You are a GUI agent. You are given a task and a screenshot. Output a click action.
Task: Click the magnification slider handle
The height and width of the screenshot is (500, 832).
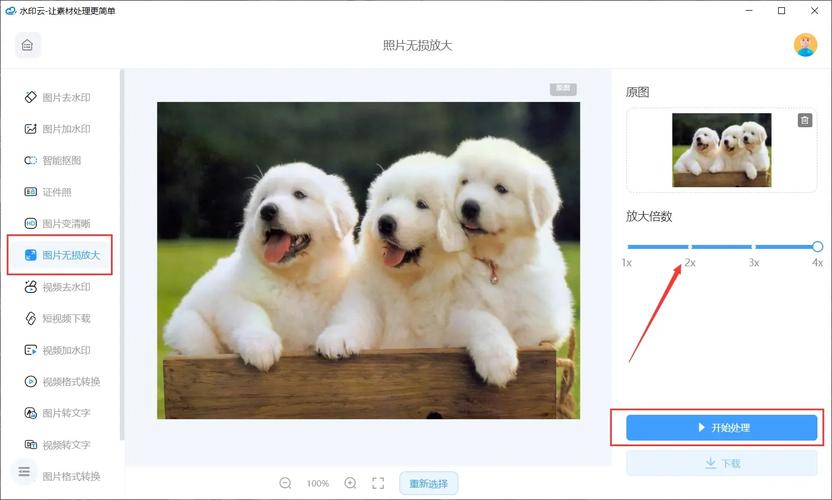coord(817,246)
